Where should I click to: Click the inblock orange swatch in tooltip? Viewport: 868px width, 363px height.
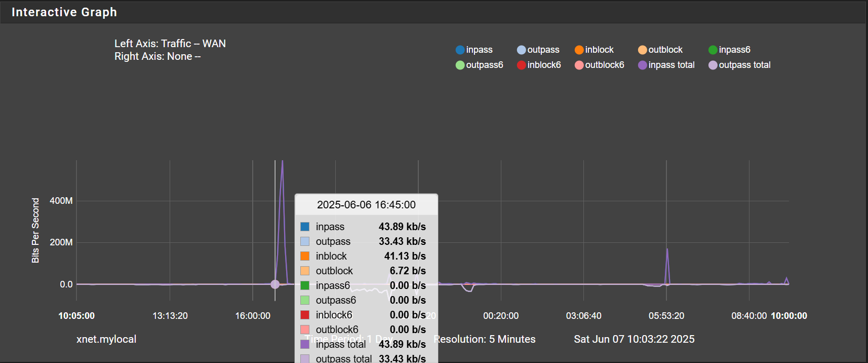305,256
